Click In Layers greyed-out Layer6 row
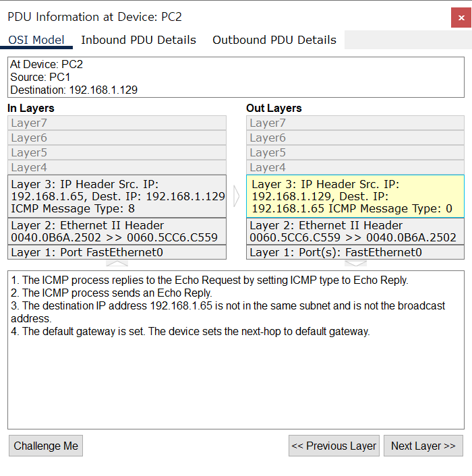 pyautogui.click(x=117, y=138)
